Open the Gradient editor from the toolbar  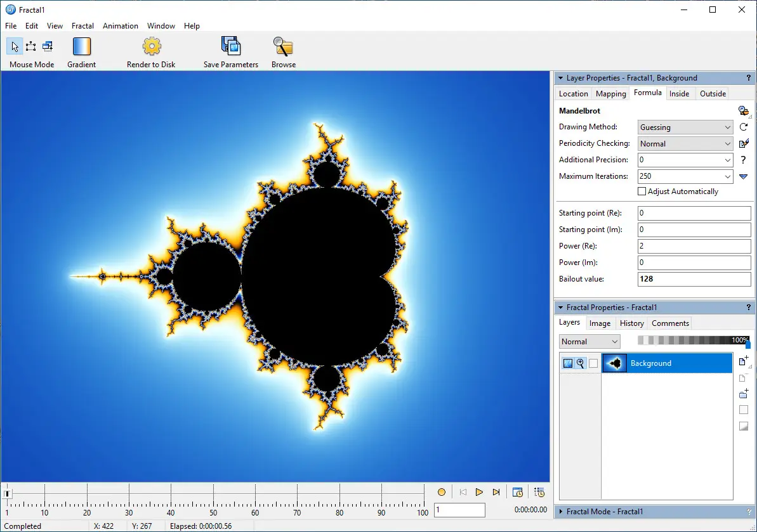82,47
